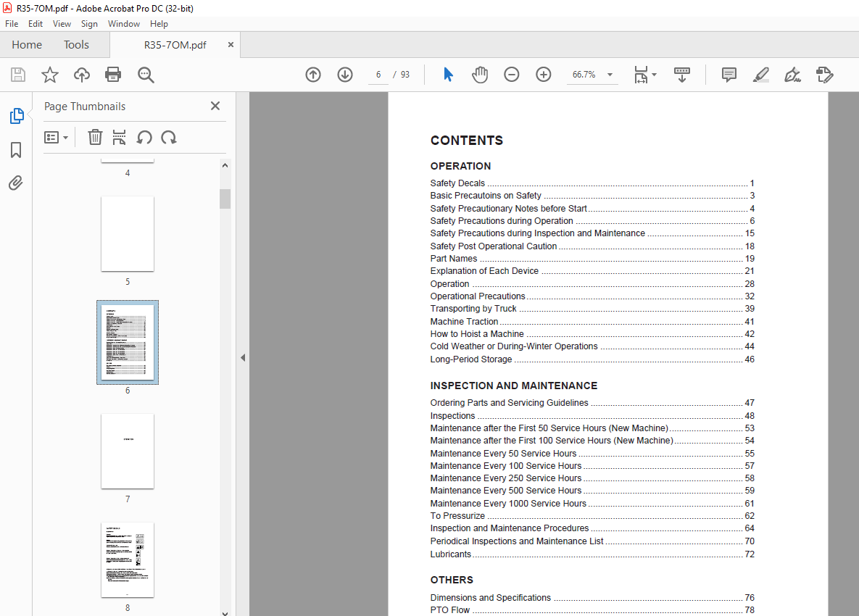The width and height of the screenshot is (859, 616).
Task: Select the page 8 thumbnail
Action: (x=128, y=559)
